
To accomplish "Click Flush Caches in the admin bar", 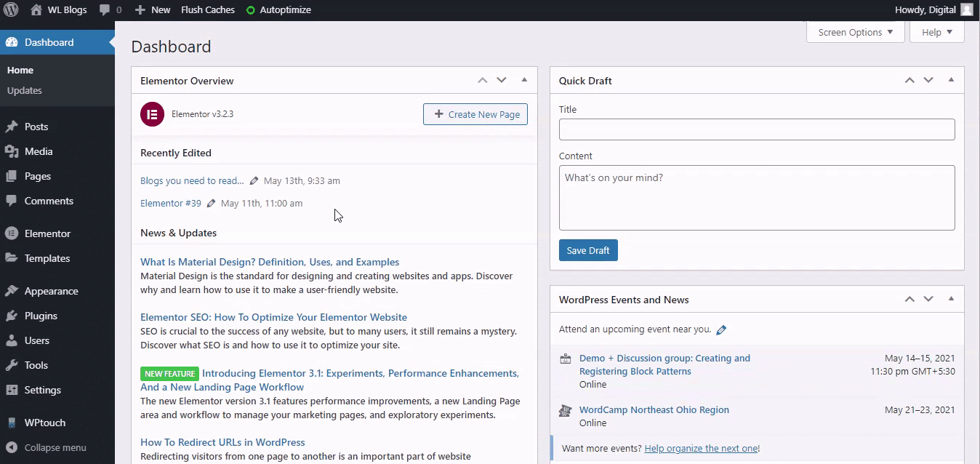I will tap(208, 10).
